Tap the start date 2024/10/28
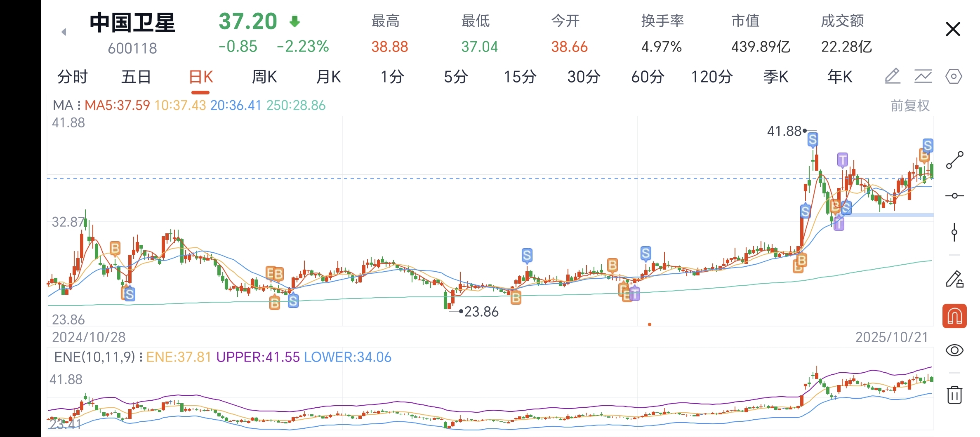 tap(89, 337)
